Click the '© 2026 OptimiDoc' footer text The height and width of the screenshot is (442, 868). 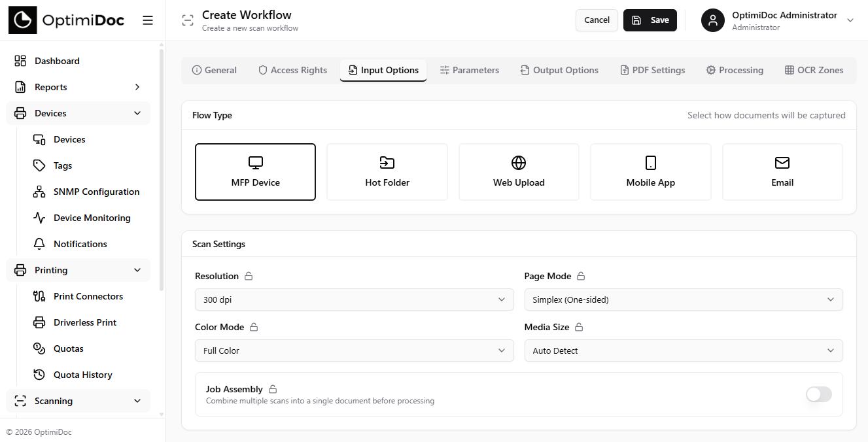tap(39, 432)
